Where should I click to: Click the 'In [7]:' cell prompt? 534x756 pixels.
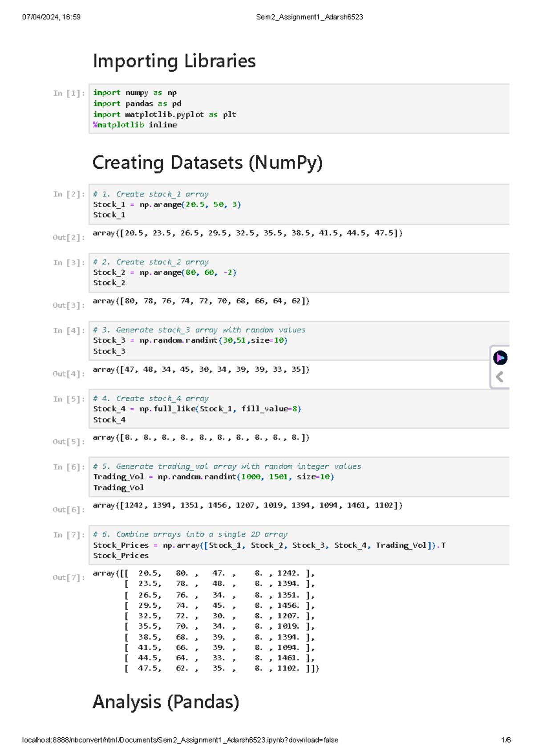point(69,535)
